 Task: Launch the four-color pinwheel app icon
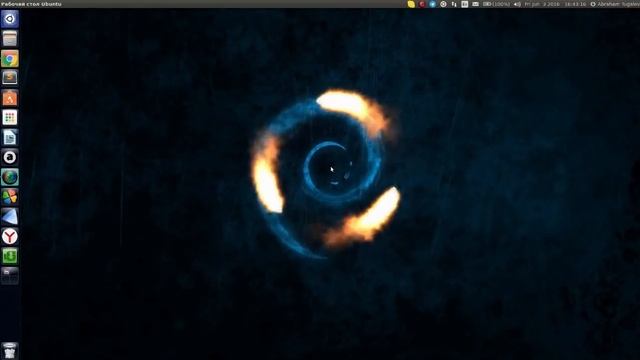tap(9, 197)
